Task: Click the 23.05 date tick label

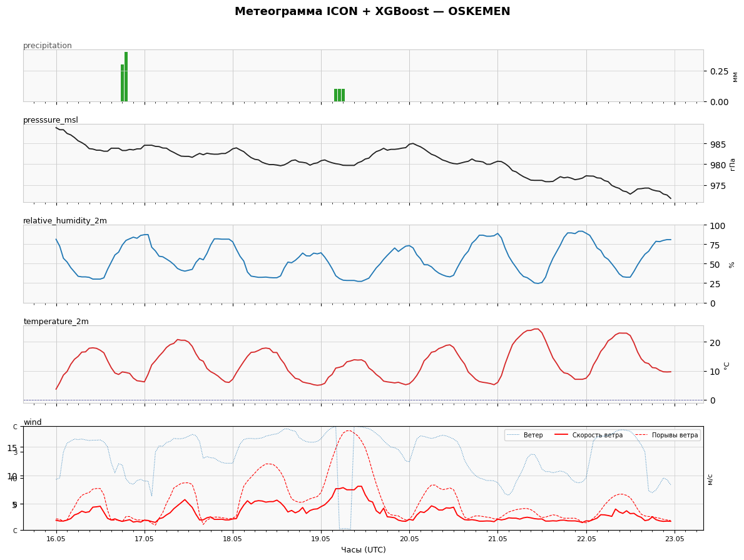Action: coord(675,539)
